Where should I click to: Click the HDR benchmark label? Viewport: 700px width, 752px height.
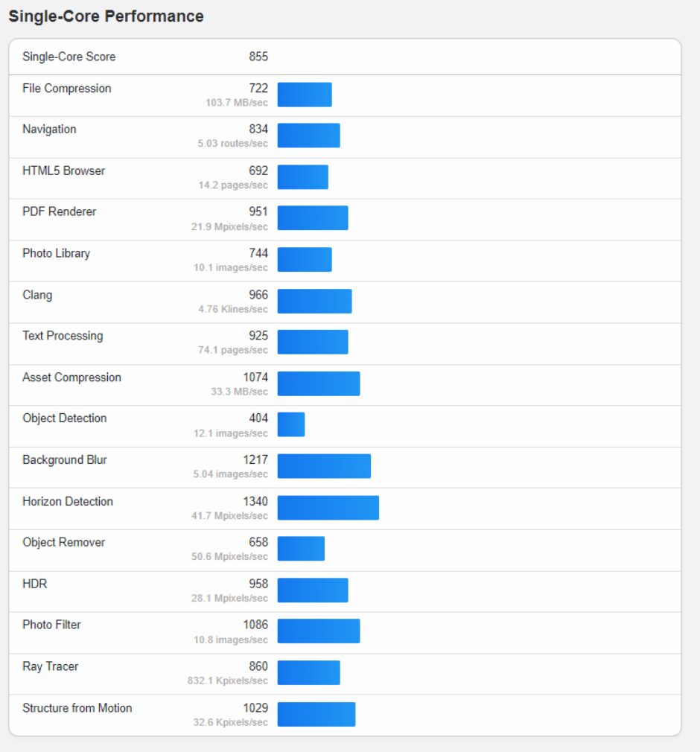click(x=35, y=584)
